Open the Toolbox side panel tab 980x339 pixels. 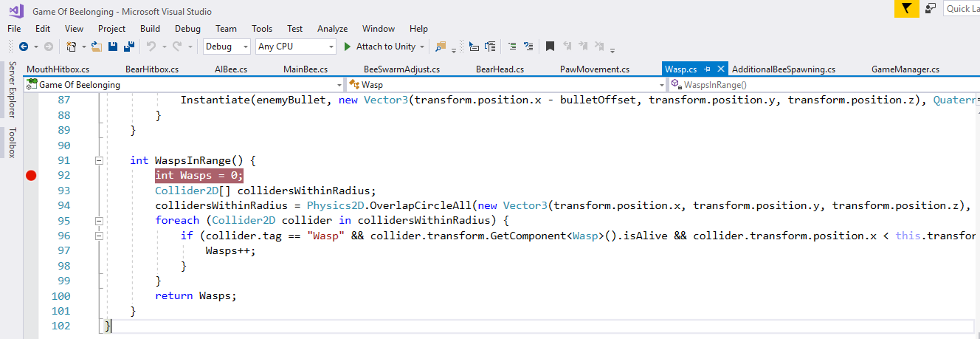(x=12, y=143)
